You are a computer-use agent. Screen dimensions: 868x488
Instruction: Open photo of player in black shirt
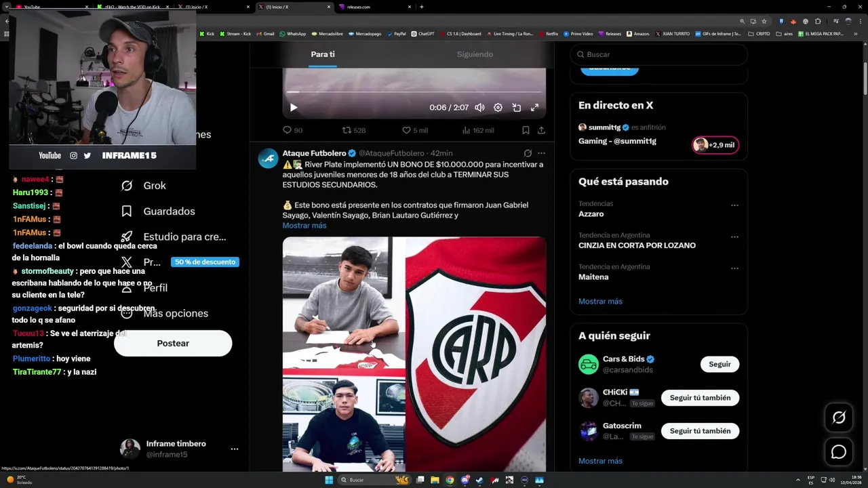(x=344, y=420)
